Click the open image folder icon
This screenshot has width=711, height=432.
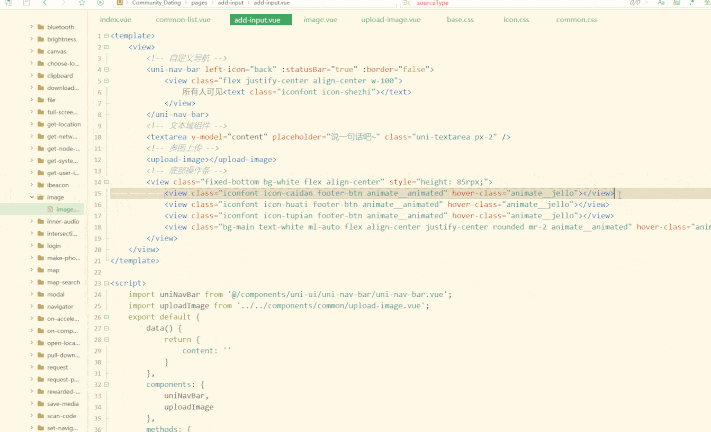tap(41, 197)
